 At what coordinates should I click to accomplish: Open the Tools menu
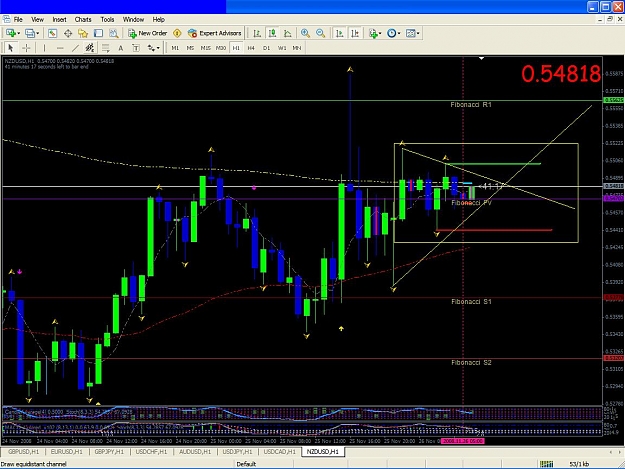click(x=107, y=20)
